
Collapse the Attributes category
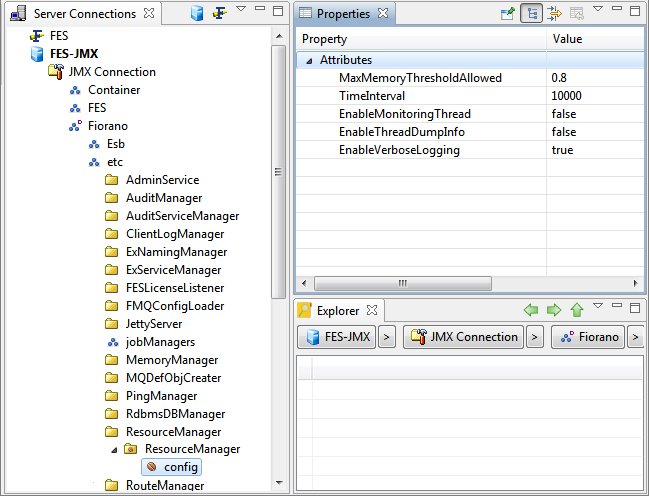[309, 61]
